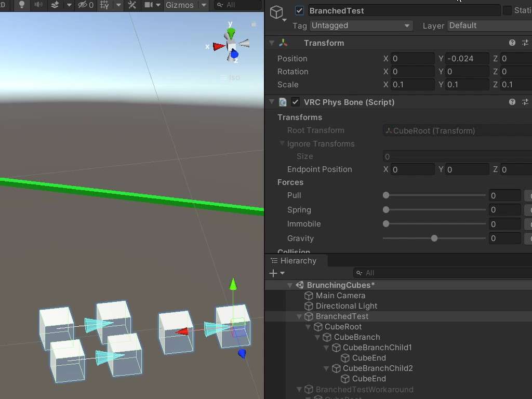Open the component editor tools icon
The width and height of the screenshot is (532, 399).
[x=132, y=5]
